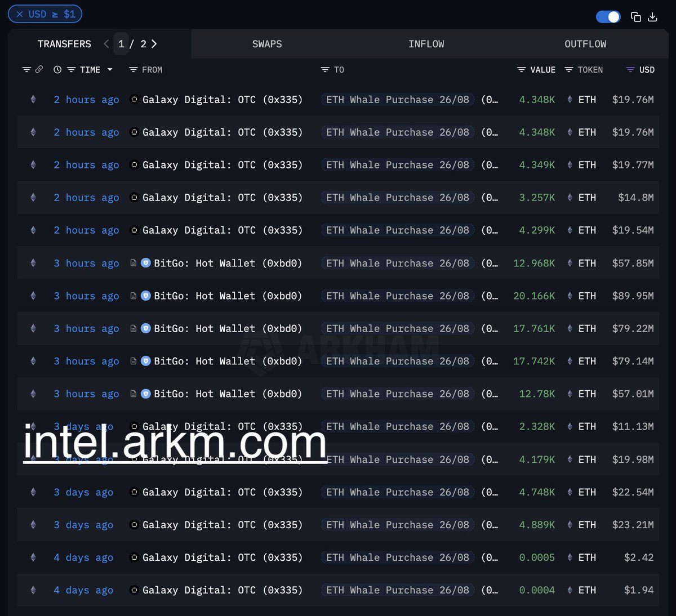The width and height of the screenshot is (676, 616).
Task: Click the ETH token icon in the $22.54M row
Action: (x=570, y=492)
